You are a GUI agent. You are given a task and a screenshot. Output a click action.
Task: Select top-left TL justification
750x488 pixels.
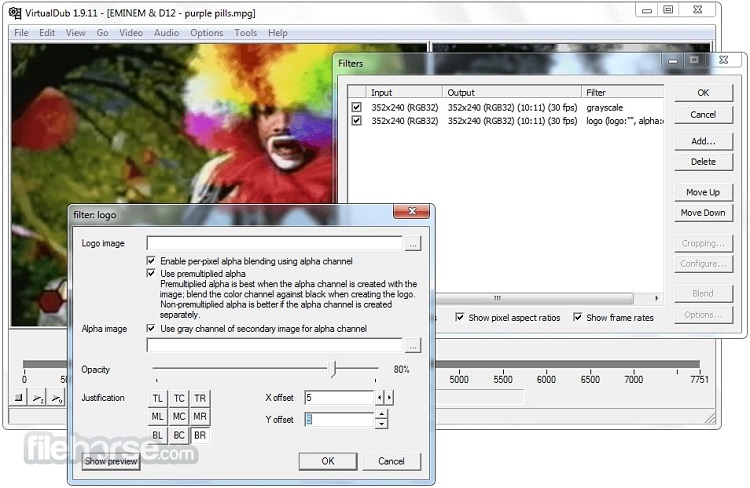[x=158, y=398]
